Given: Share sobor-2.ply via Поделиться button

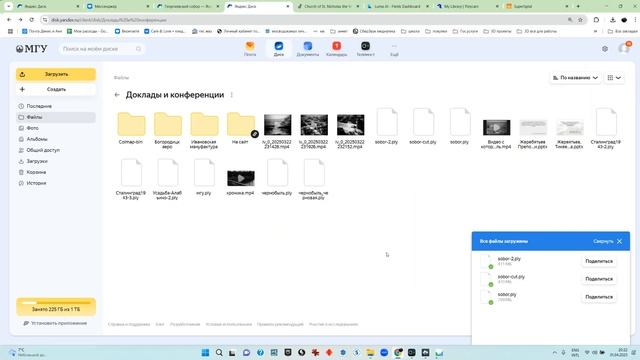Looking at the screenshot, I should click(599, 261).
